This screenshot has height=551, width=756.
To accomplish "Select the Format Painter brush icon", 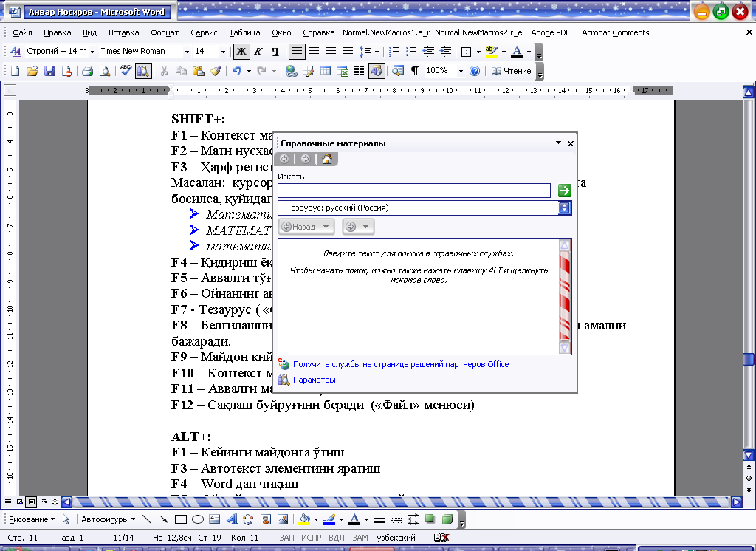I will point(215,71).
